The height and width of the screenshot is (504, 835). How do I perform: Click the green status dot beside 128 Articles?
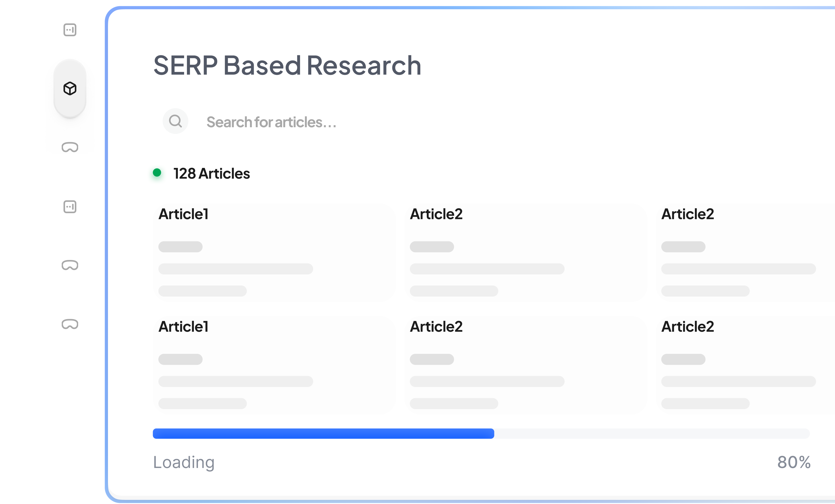pyautogui.click(x=157, y=173)
